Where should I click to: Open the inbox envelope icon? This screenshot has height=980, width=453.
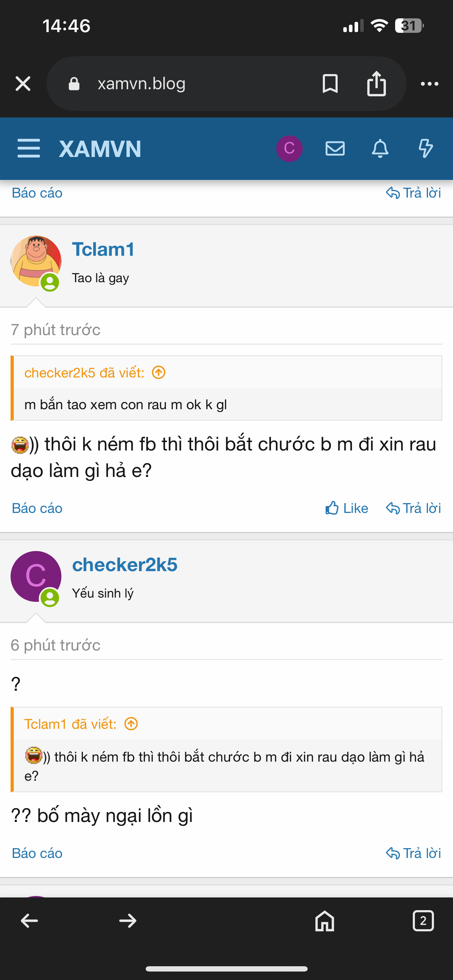coord(335,149)
